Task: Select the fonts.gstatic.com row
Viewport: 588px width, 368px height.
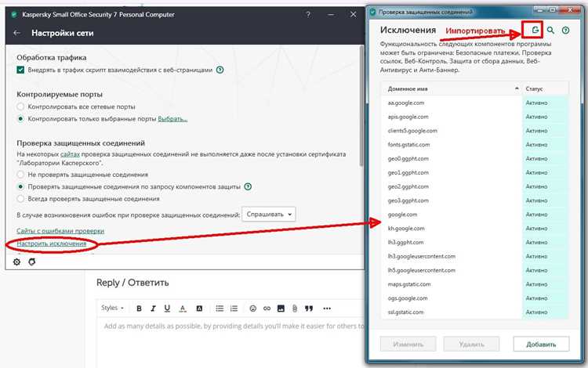Action: [x=475, y=145]
